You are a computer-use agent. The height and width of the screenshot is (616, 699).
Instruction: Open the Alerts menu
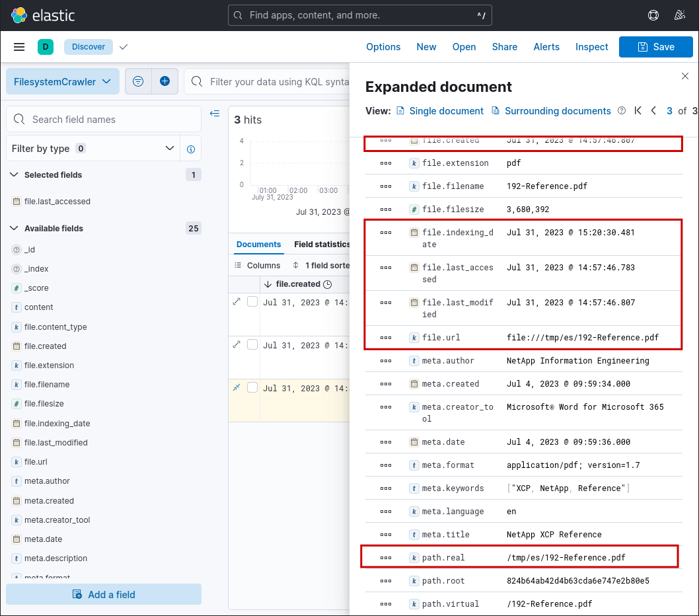[x=546, y=47]
